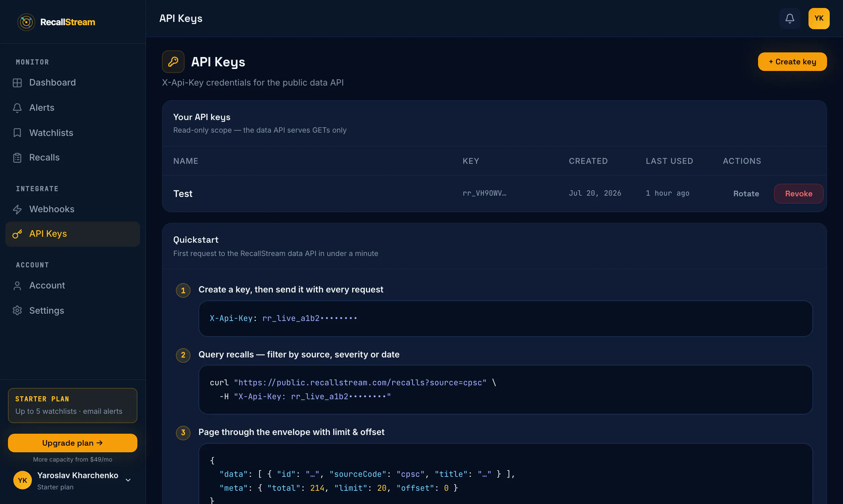The width and height of the screenshot is (843, 504).
Task: Click the YK avatar in top right
Action: point(819,18)
